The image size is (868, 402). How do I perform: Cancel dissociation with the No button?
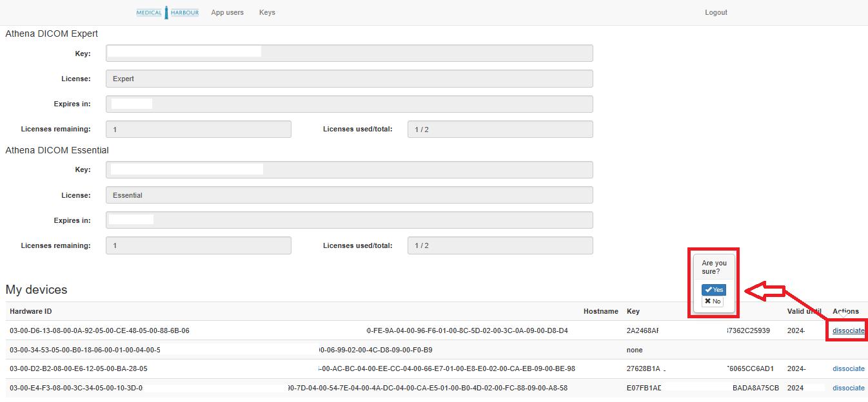coord(713,301)
